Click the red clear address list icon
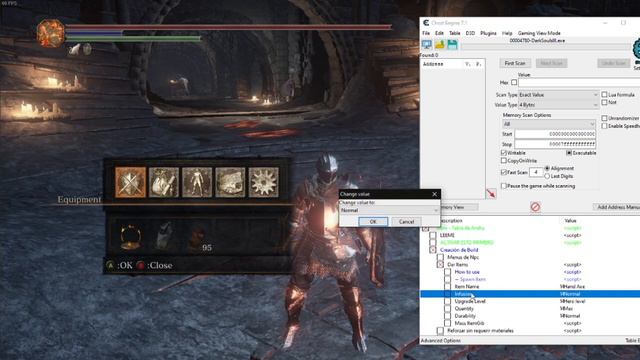640x360 pixels. pyautogui.click(x=535, y=207)
